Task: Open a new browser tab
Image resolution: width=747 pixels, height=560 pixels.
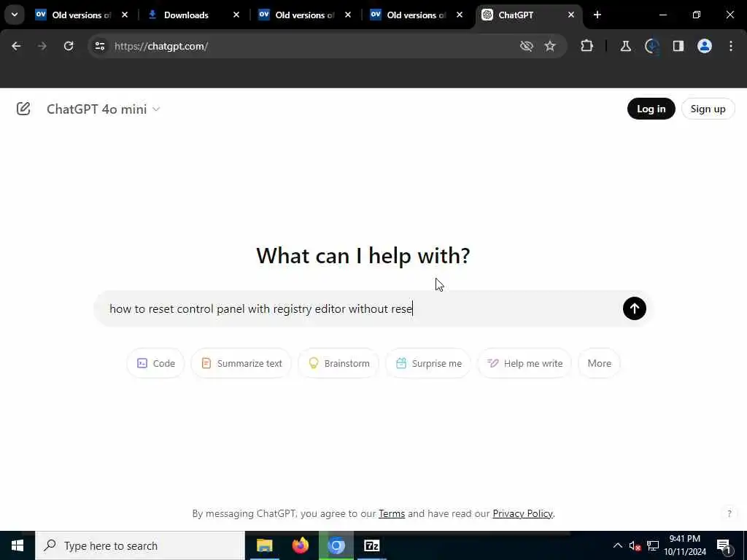Action: tap(597, 15)
